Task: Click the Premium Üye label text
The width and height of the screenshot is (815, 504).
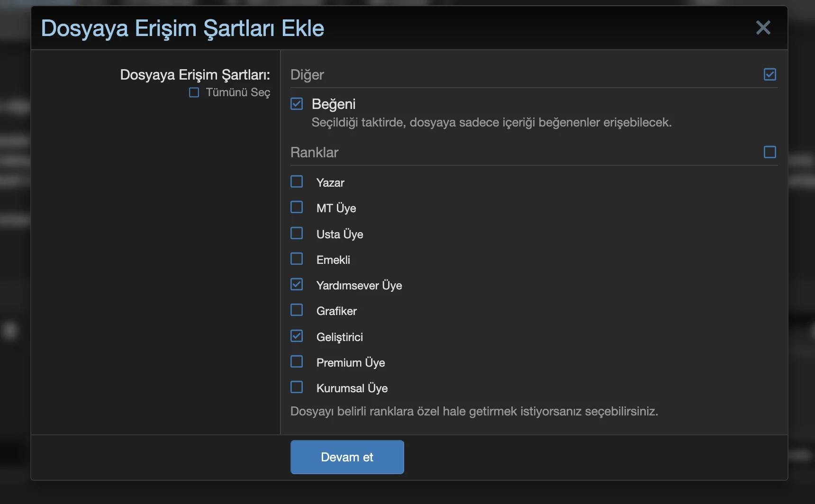Action: (x=351, y=363)
